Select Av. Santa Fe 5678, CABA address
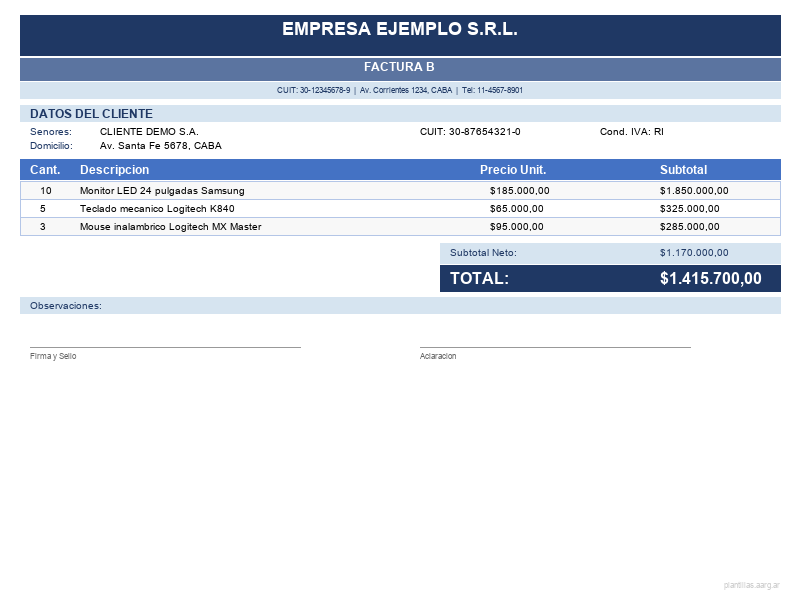 (161, 146)
